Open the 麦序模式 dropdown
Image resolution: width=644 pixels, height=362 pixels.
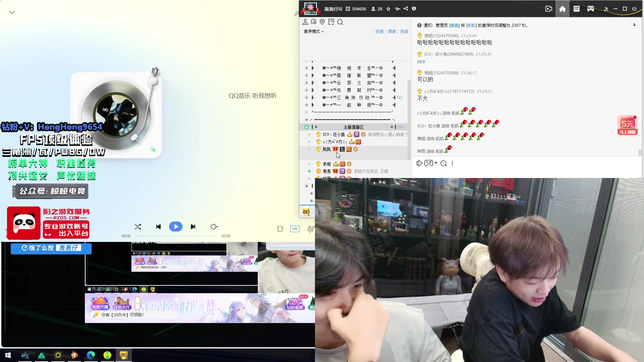point(313,32)
